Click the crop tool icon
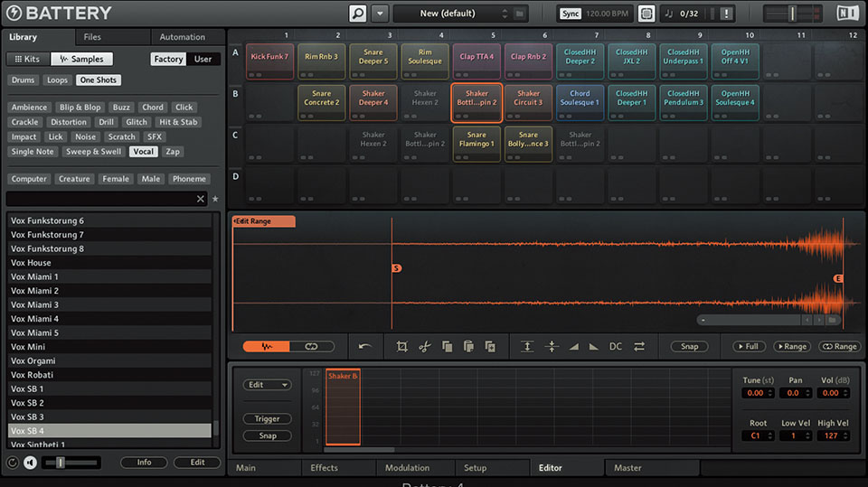 (401, 346)
